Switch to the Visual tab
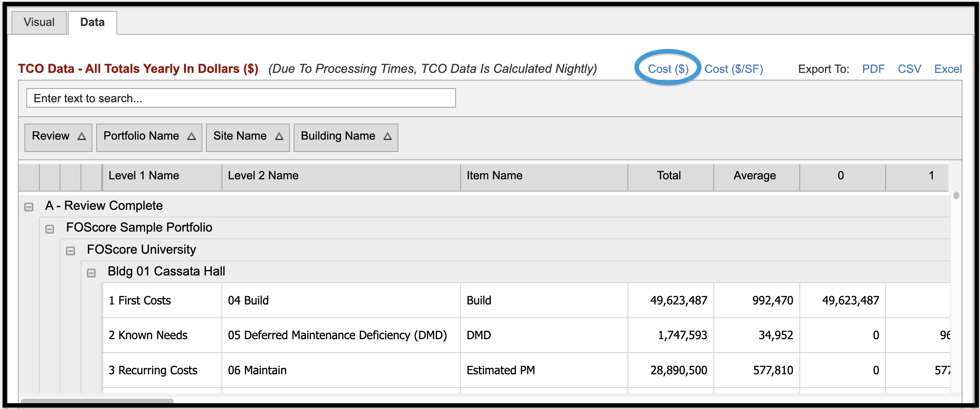Image resolution: width=980 pixels, height=409 pixels. (39, 22)
